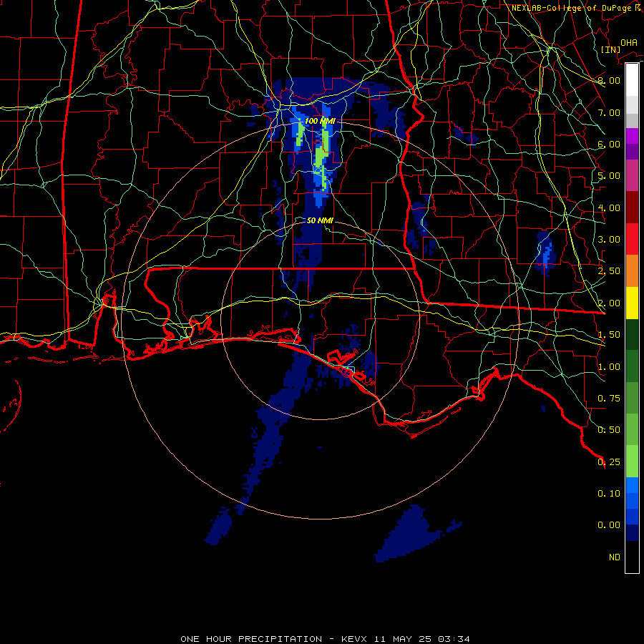Click the 4.00 legend value
This screenshot has width=644, height=644.
[x=609, y=208]
